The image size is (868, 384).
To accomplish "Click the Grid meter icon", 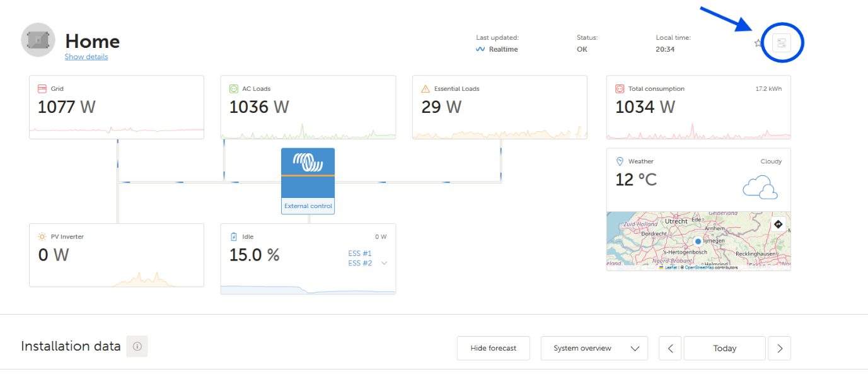I will pyautogui.click(x=42, y=89).
